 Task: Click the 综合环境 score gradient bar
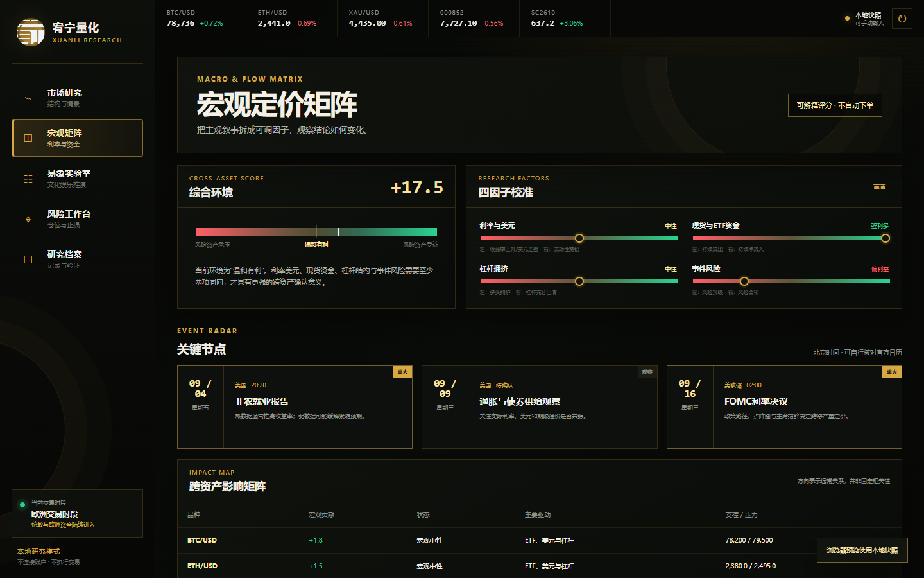point(316,232)
